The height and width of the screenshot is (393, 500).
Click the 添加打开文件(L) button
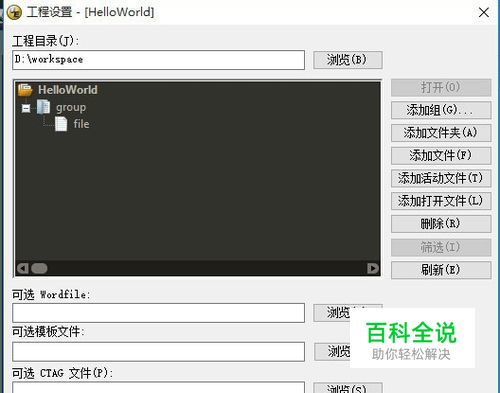(441, 201)
